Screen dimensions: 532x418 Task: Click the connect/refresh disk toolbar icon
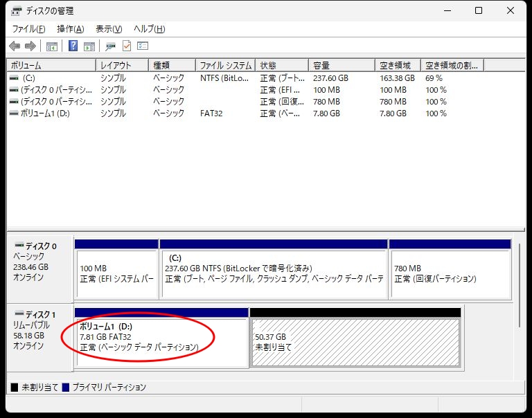click(x=110, y=46)
